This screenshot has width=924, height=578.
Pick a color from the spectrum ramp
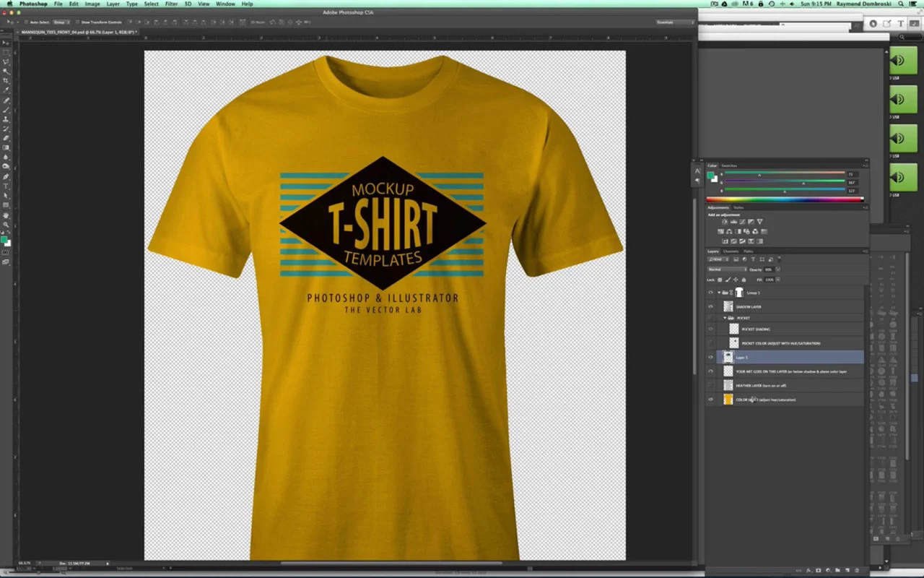(785, 199)
